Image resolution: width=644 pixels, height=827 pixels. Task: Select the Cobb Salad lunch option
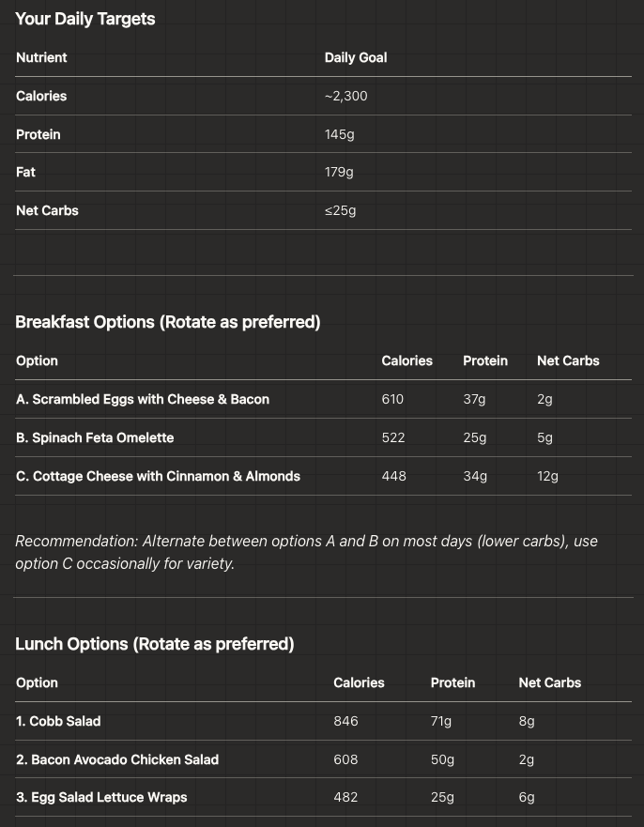pyautogui.click(x=58, y=721)
